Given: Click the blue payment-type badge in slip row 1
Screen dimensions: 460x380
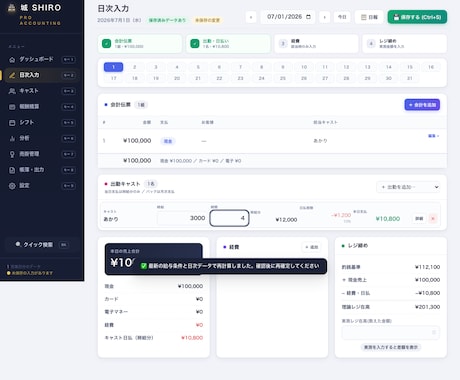Looking at the screenshot, I should (168, 141).
